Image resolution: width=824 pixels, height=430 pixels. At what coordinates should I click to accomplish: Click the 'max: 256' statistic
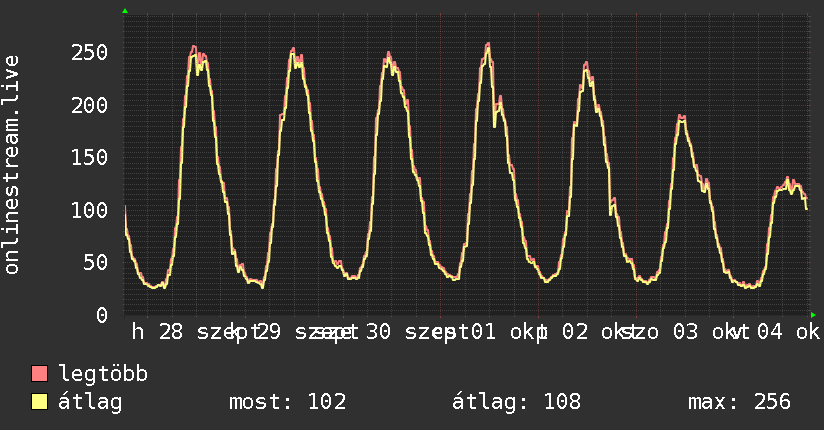(x=739, y=402)
